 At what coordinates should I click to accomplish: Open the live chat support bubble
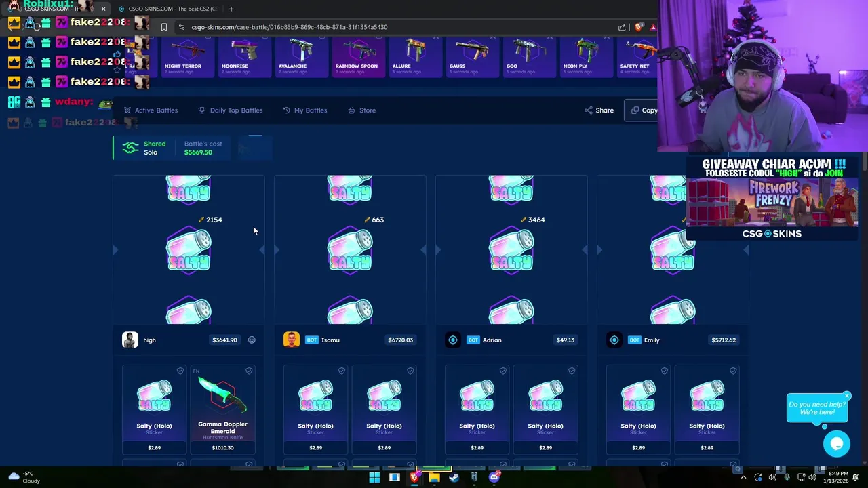[837, 444]
